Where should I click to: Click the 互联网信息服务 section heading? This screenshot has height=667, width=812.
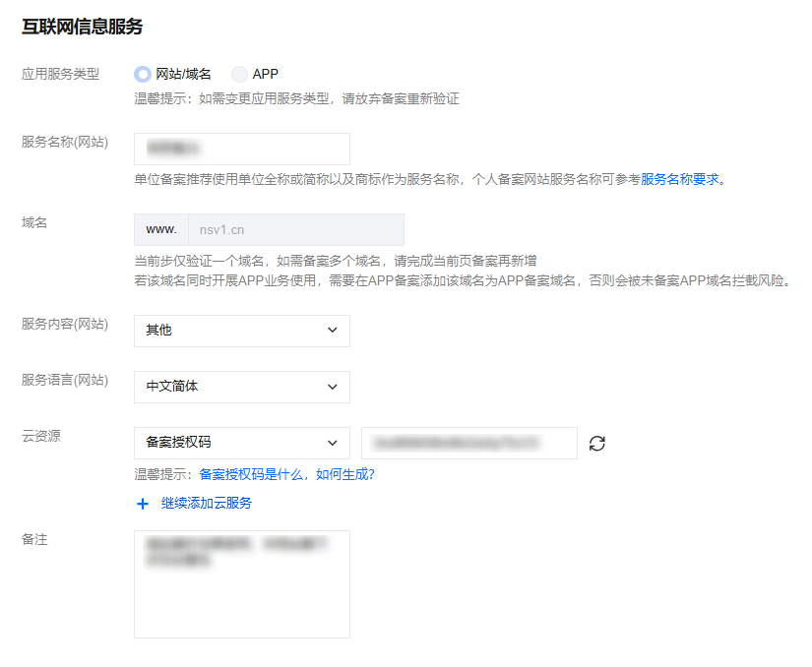coord(82,27)
